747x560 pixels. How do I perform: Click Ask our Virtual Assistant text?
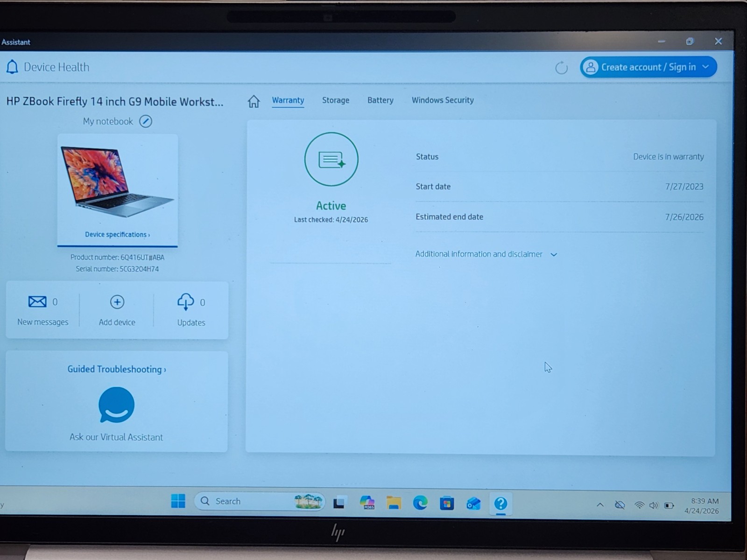[x=116, y=437]
